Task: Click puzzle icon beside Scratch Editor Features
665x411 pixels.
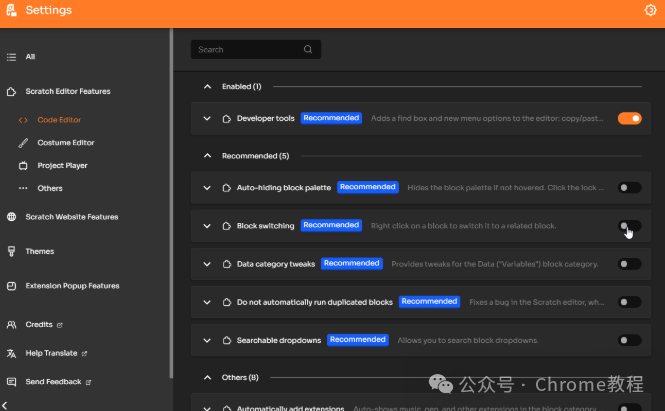Action: [11, 92]
